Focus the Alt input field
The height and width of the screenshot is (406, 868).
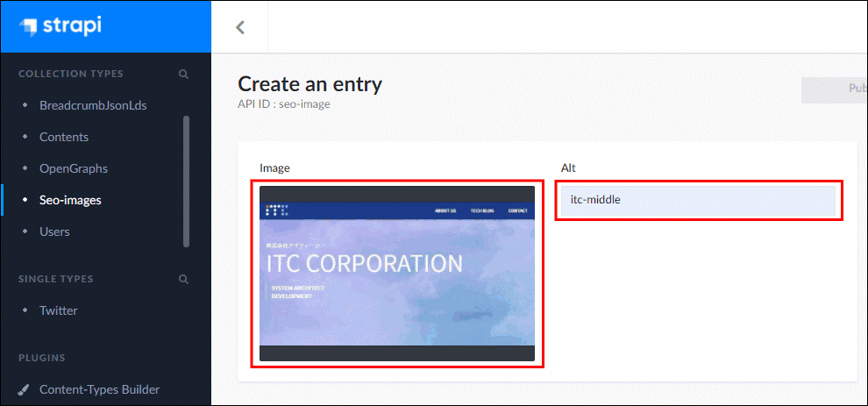click(x=698, y=201)
